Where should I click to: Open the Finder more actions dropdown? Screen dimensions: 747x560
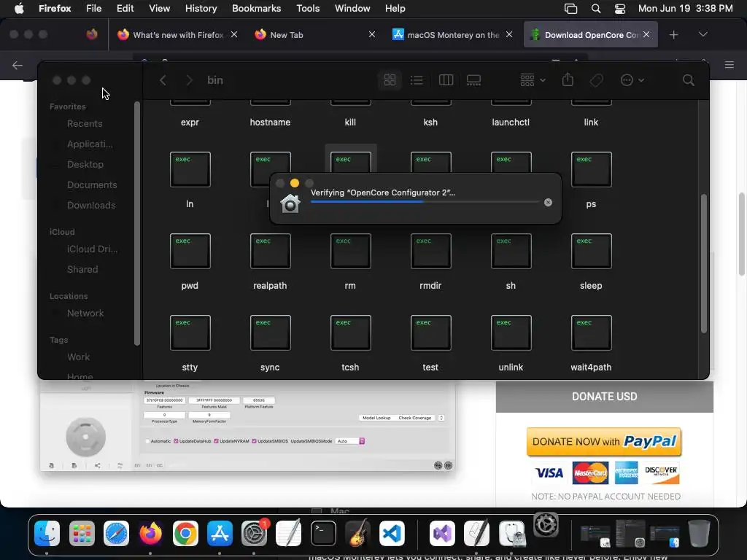coord(632,80)
